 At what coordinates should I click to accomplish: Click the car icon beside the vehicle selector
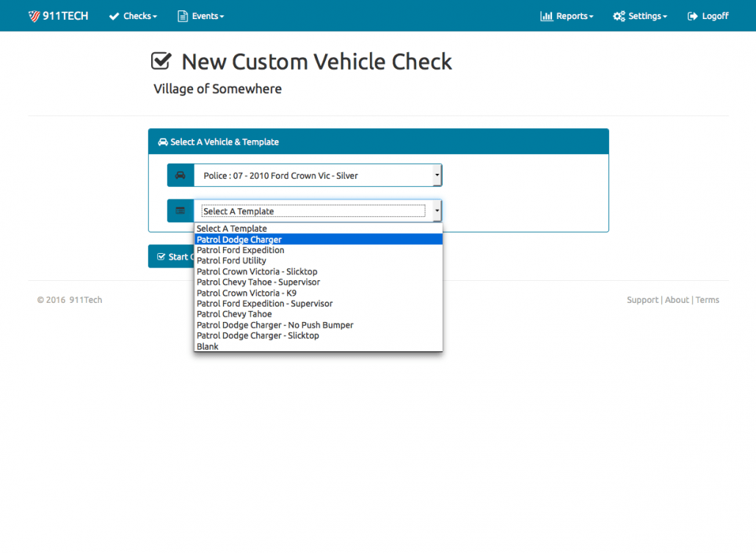click(x=180, y=175)
